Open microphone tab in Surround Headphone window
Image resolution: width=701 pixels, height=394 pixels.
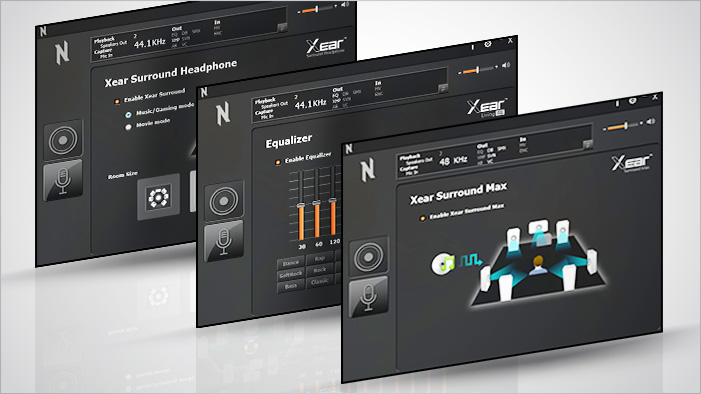63,180
